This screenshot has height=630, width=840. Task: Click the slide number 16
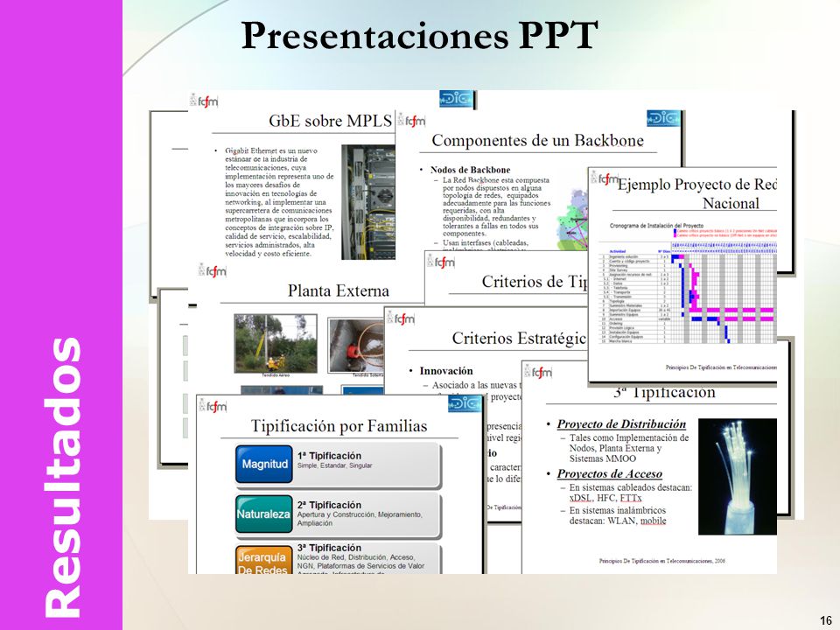(x=825, y=620)
